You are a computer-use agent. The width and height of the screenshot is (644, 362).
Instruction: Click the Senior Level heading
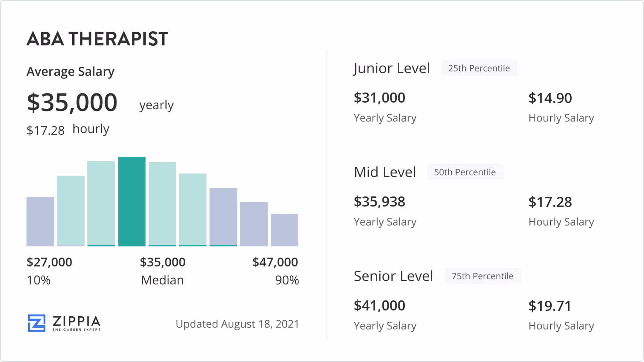pos(393,276)
